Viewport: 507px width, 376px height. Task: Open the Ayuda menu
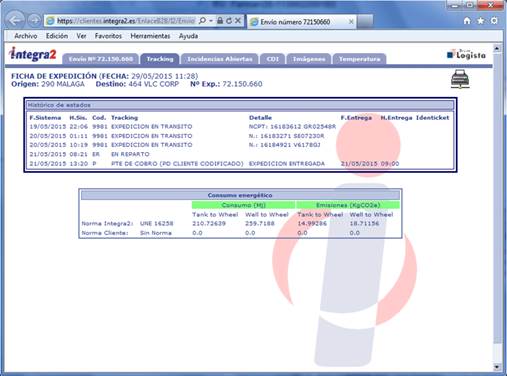click(188, 36)
